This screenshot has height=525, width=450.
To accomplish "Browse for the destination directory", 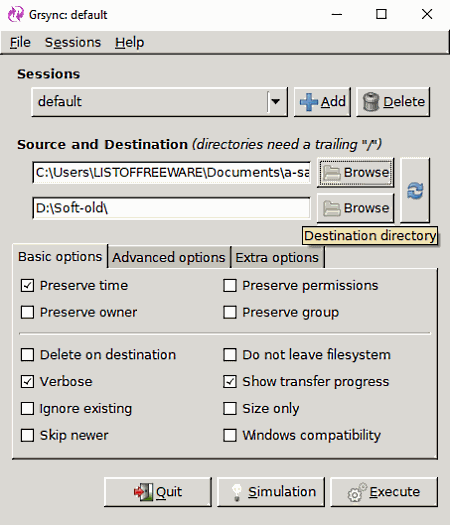I will tap(355, 208).
